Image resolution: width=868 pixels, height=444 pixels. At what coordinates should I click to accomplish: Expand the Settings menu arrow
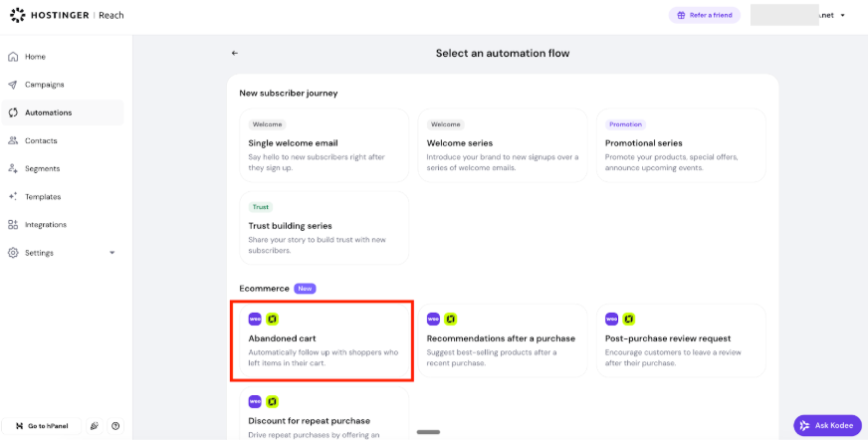[111, 253]
